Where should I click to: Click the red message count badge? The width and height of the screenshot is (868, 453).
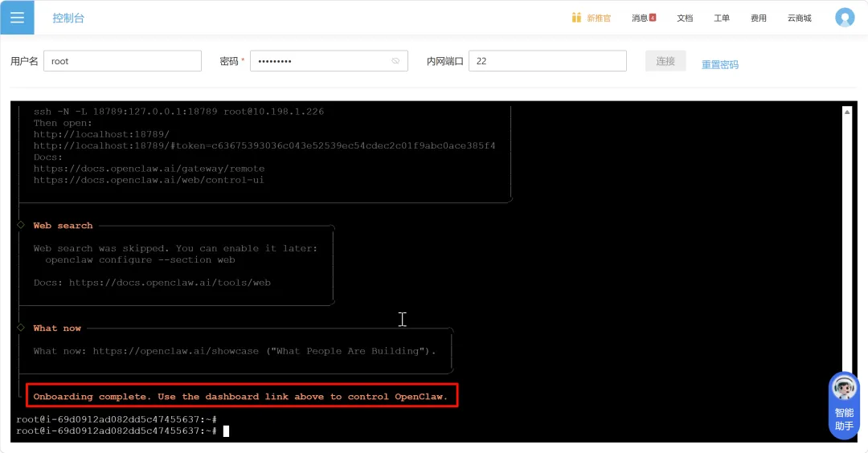tap(653, 18)
